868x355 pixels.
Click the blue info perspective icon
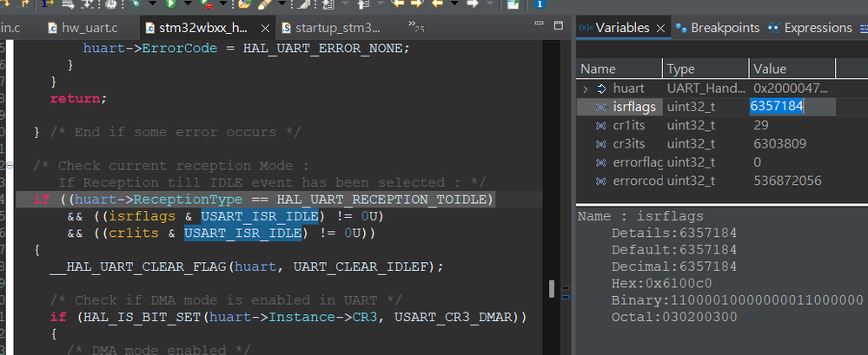click(540, 3)
